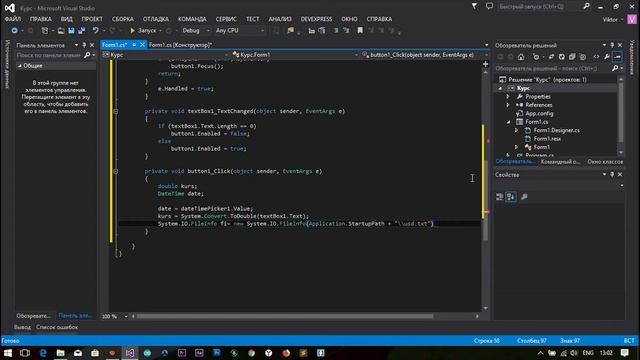Click the Navigate Backward round arrow icon
640x360 pixels.
[x=14, y=31]
